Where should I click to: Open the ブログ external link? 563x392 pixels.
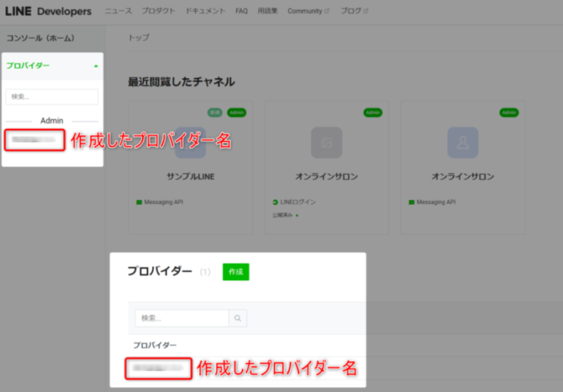pos(354,11)
